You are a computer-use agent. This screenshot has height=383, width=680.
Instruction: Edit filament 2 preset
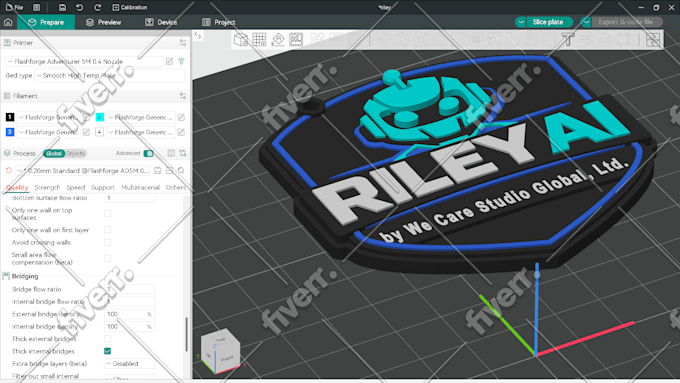tap(181, 117)
